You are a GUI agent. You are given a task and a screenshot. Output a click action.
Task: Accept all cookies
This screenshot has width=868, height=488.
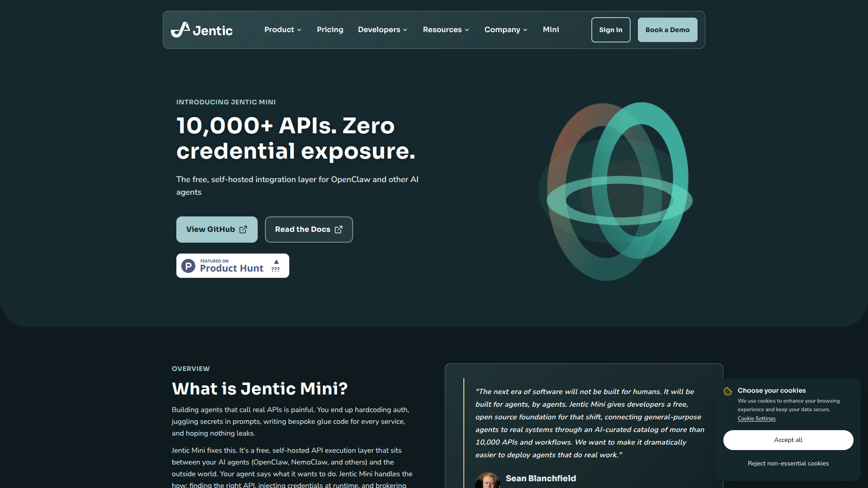788,440
